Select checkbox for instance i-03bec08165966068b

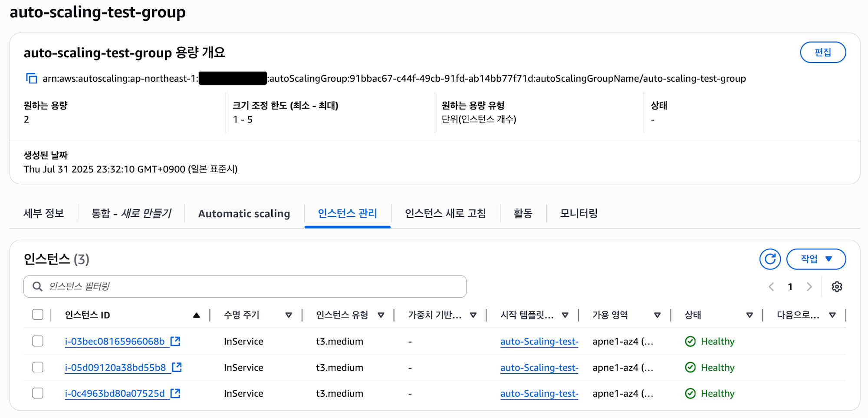point(38,341)
